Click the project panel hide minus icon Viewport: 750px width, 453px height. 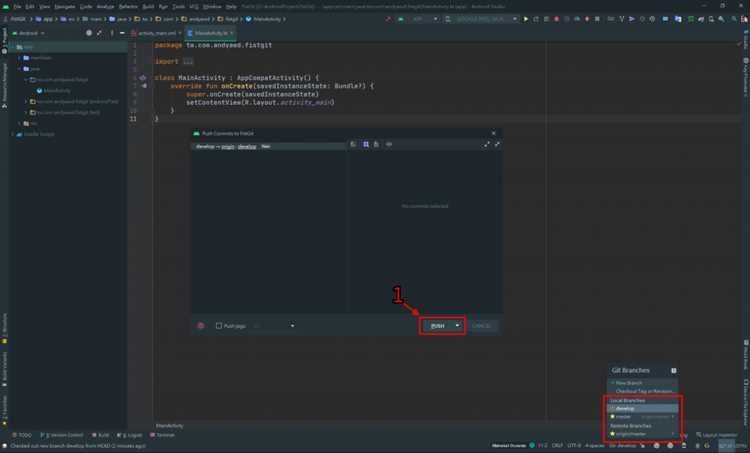[x=122, y=33]
